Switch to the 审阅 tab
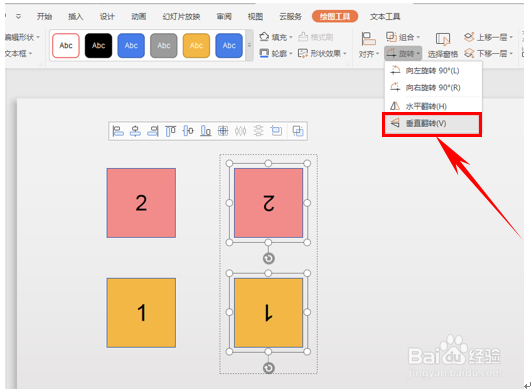 coord(224,16)
